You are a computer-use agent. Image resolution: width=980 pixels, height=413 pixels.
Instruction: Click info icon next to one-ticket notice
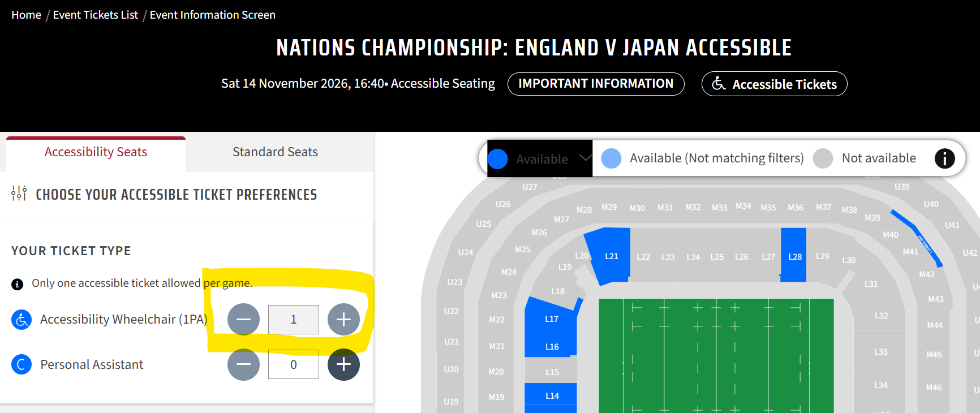click(x=18, y=284)
